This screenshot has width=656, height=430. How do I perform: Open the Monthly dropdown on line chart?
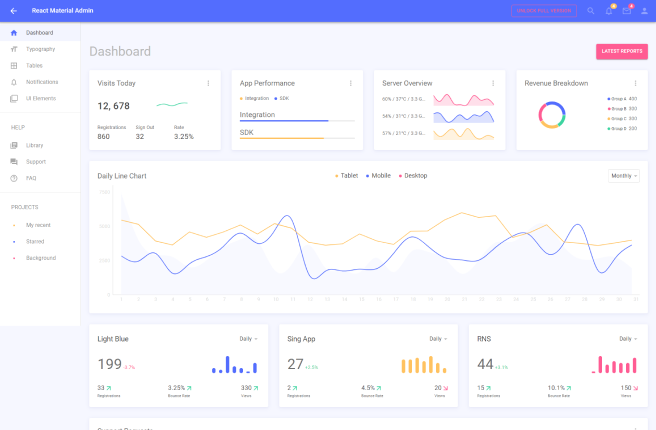pyautogui.click(x=623, y=176)
